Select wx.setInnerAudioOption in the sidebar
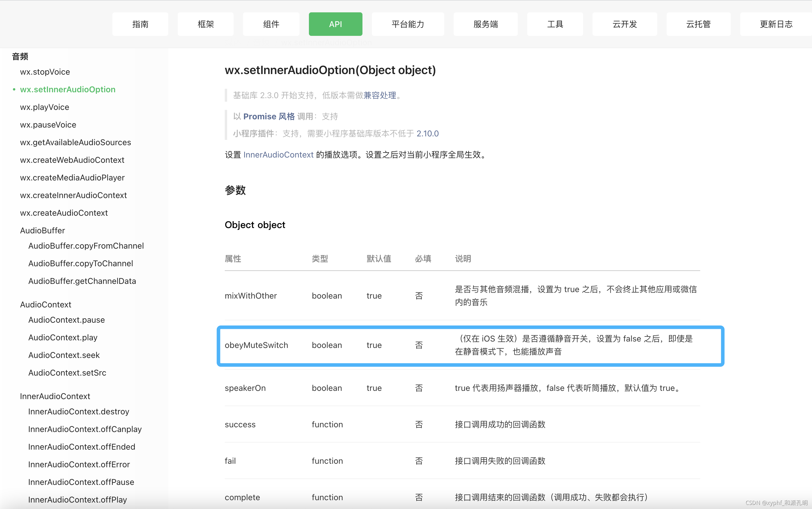Image resolution: width=812 pixels, height=509 pixels. (68, 89)
